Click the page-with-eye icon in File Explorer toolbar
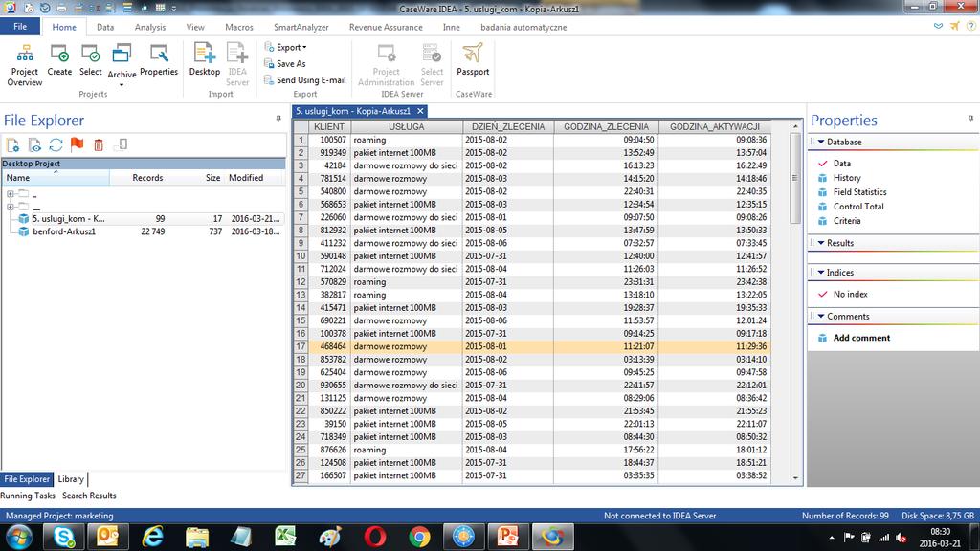The height and width of the screenshot is (551, 980). coord(34,145)
